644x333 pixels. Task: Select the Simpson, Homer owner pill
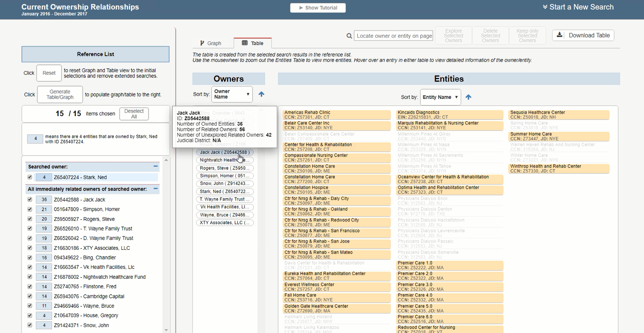(x=225, y=176)
